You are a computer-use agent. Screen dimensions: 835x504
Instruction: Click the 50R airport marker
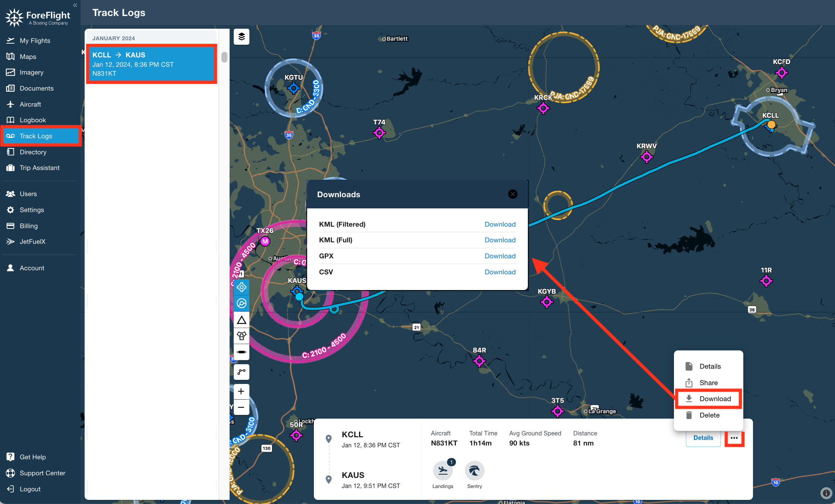(296, 435)
